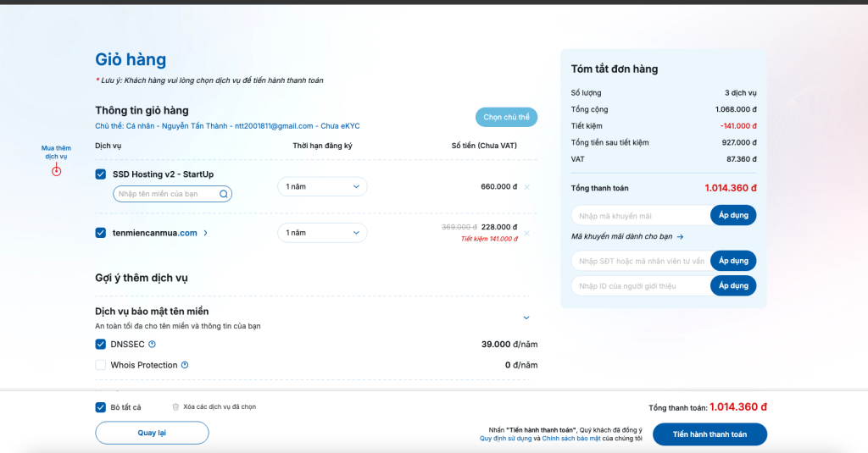Viewport: 868px width, 453px height.
Task: Open duration dropdown for tenmiencanmua.com
Action: point(322,233)
